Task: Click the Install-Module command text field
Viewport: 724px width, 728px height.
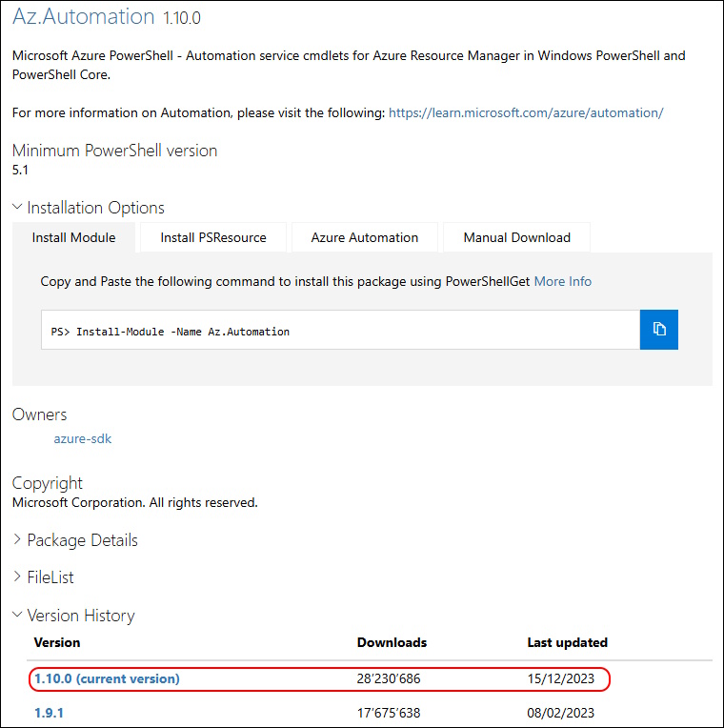Action: [340, 330]
